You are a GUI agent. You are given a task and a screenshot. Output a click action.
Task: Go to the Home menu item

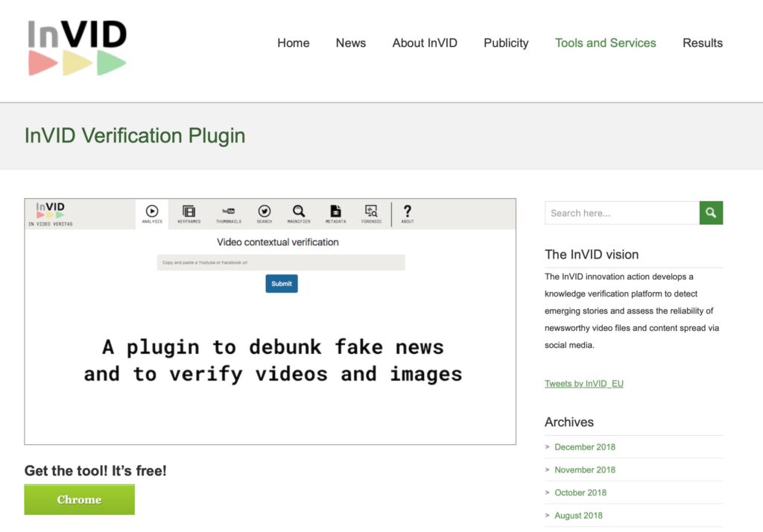pyautogui.click(x=293, y=43)
